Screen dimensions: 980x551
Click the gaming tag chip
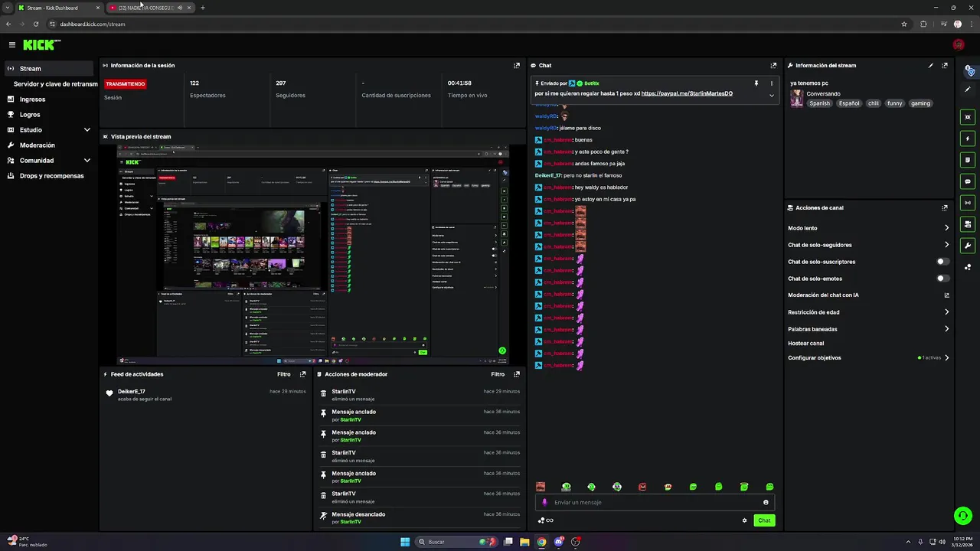[920, 103]
